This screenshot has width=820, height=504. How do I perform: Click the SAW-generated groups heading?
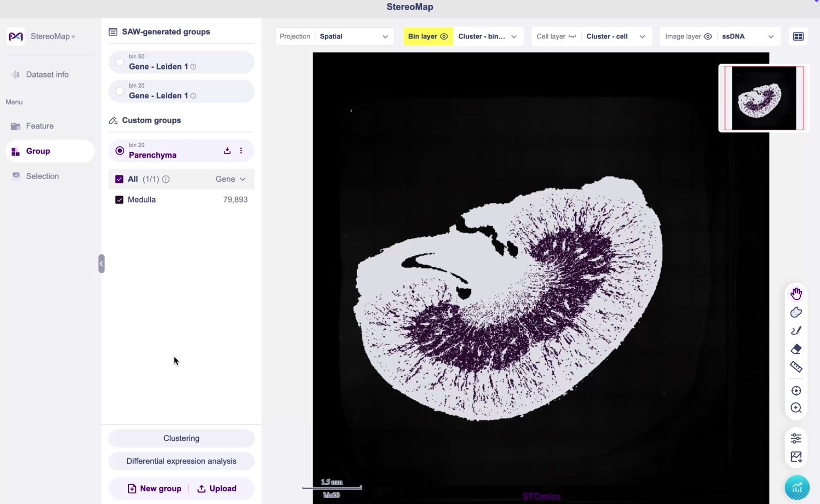pyautogui.click(x=166, y=32)
